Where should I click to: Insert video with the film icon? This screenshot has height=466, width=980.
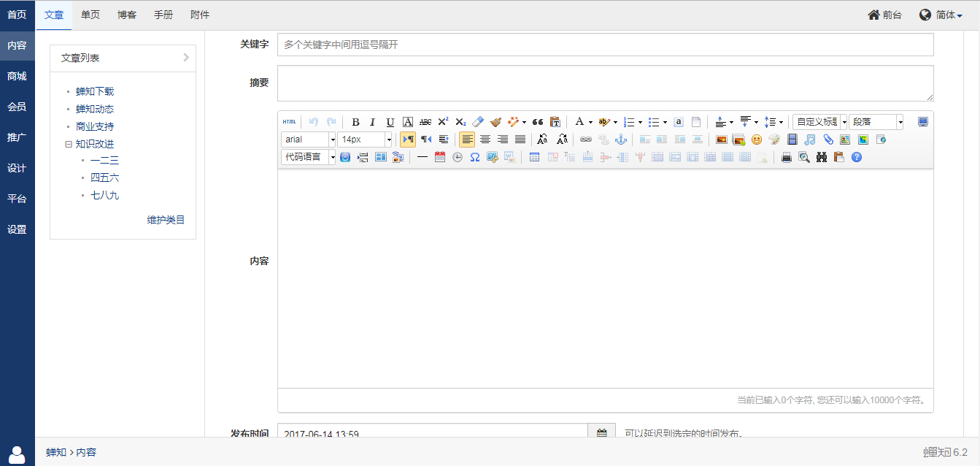792,140
